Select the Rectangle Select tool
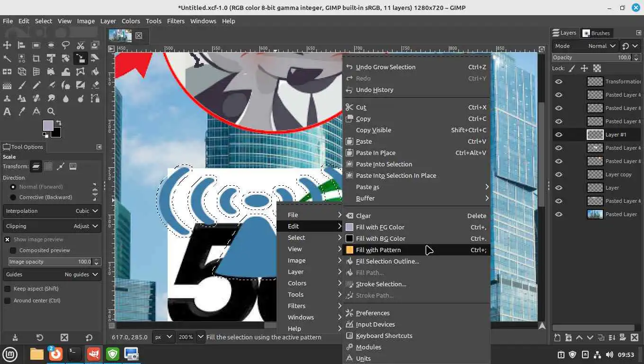Image resolution: width=644 pixels, height=364 pixels. 36,45
